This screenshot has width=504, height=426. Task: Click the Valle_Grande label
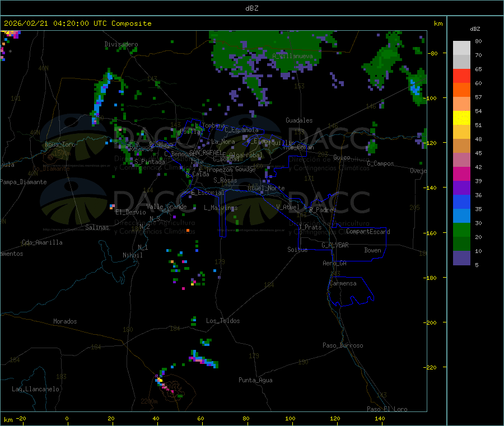pos(166,207)
